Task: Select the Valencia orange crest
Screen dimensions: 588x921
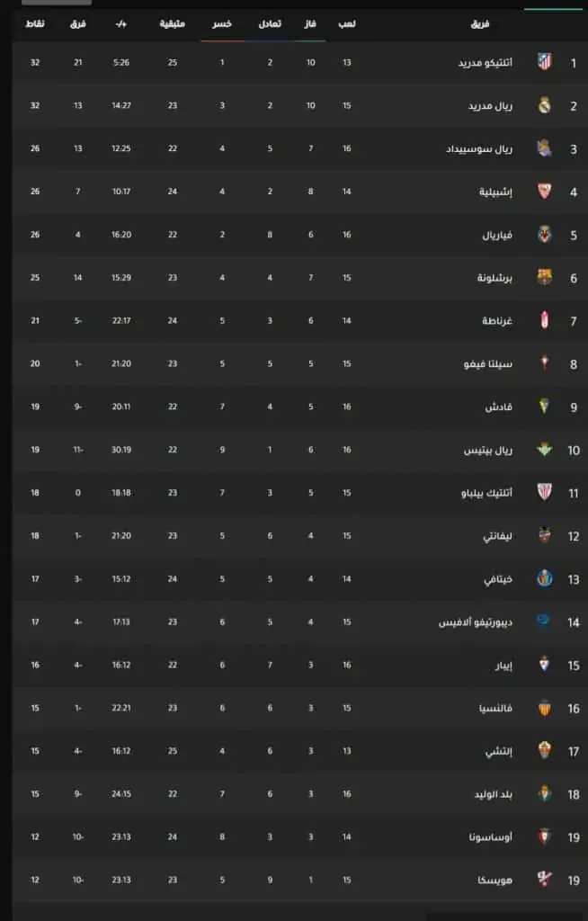Action: pyautogui.click(x=545, y=708)
